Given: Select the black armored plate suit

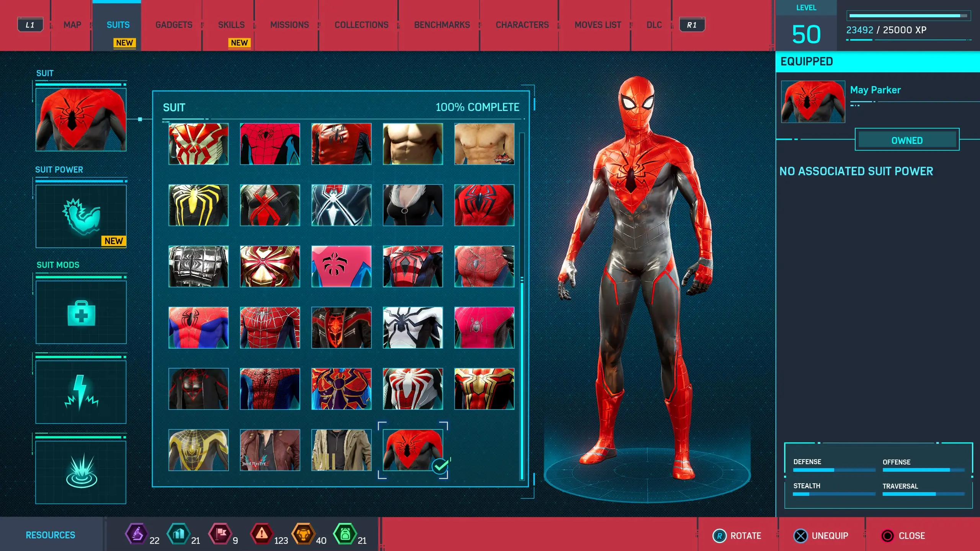Looking at the screenshot, I should (198, 266).
